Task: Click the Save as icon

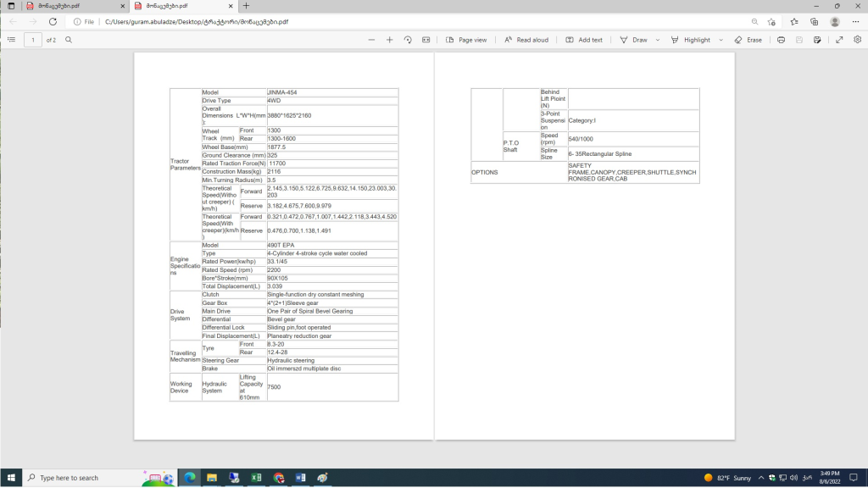Action: coord(817,40)
